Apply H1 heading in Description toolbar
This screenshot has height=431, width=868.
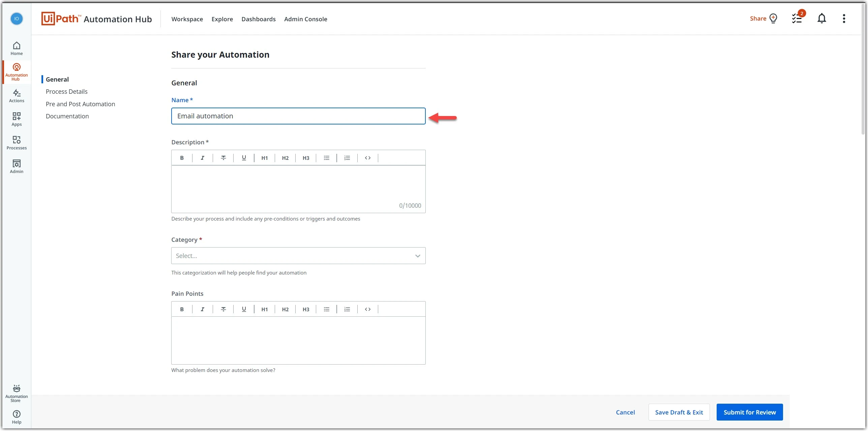click(264, 158)
